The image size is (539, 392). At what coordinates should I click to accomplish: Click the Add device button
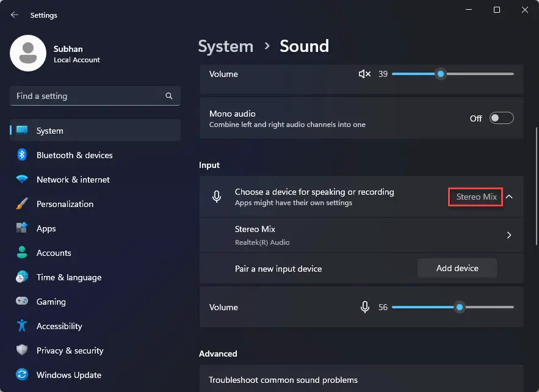457,268
